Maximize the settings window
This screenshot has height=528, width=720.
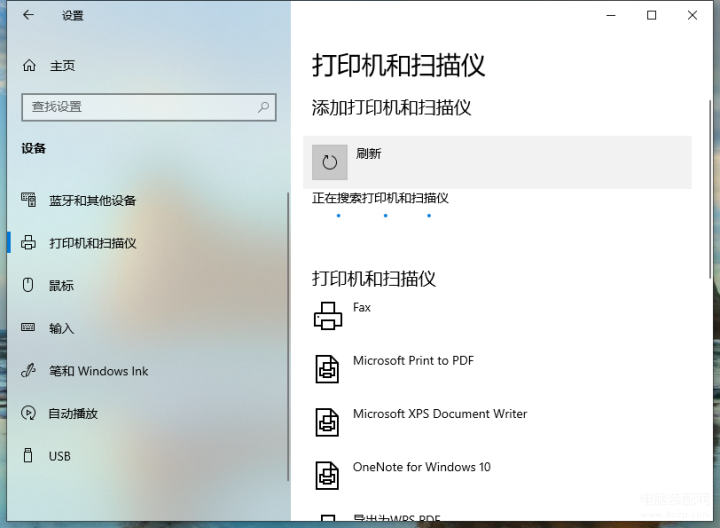(651, 16)
